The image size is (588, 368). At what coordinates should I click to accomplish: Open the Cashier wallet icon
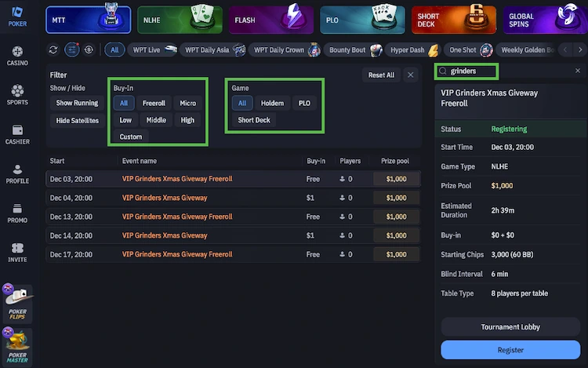pyautogui.click(x=17, y=133)
